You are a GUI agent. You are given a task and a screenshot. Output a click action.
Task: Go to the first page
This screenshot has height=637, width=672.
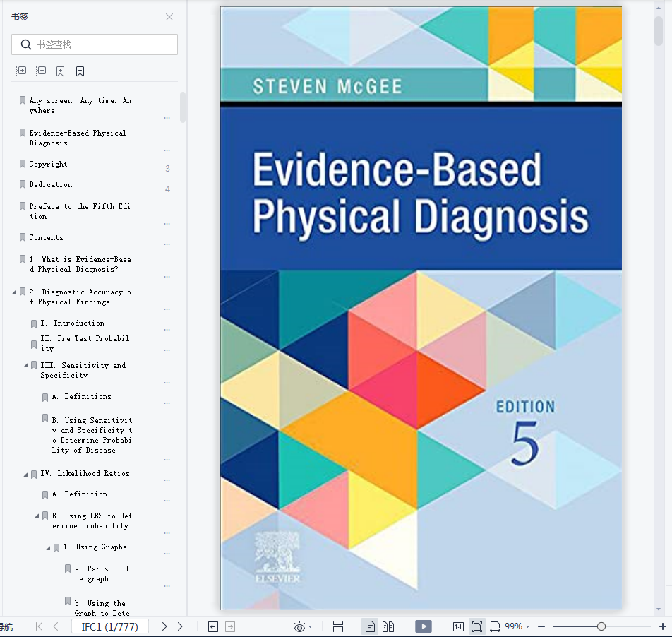coord(39,626)
